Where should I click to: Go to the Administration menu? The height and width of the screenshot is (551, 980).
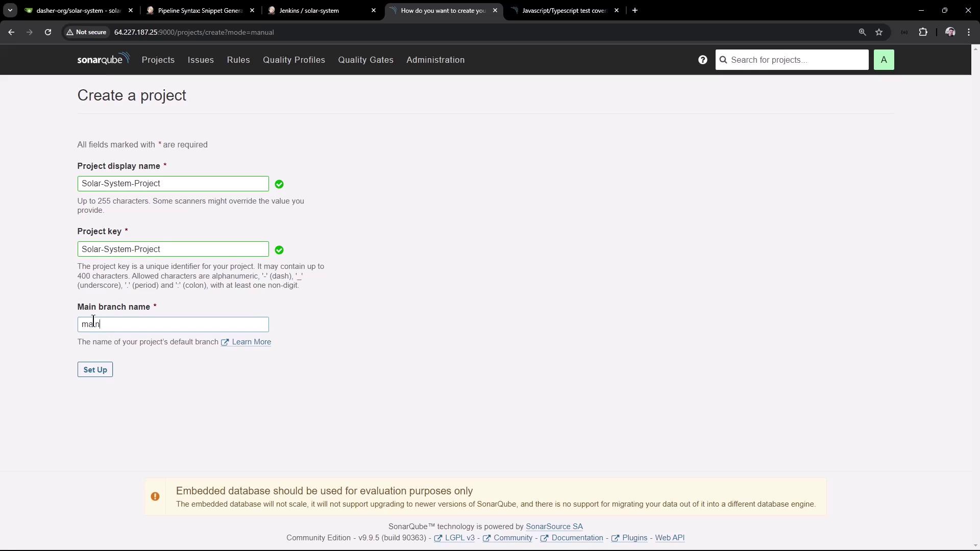[x=435, y=60]
